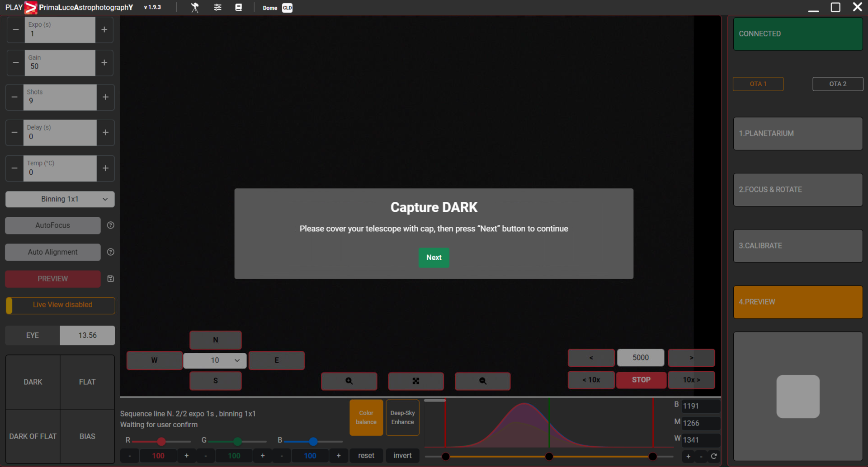Click the zoom out magnifier icon
868x467 pixels.
tap(483, 381)
